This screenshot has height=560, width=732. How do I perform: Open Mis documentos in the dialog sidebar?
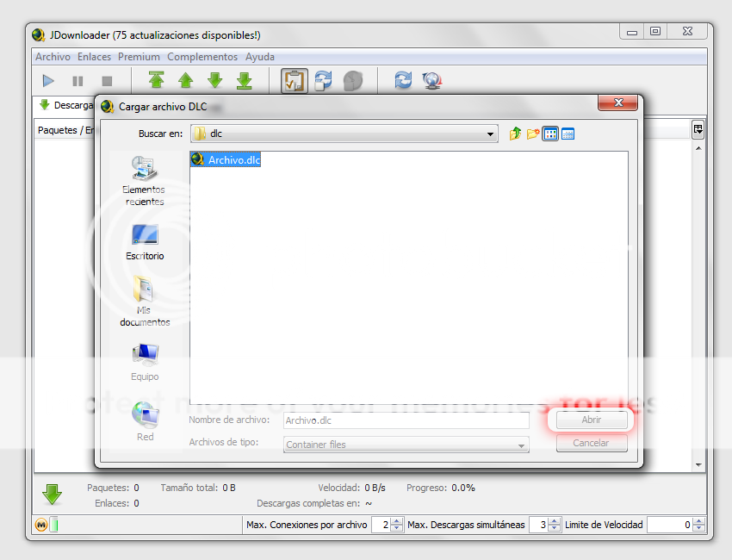(x=145, y=302)
